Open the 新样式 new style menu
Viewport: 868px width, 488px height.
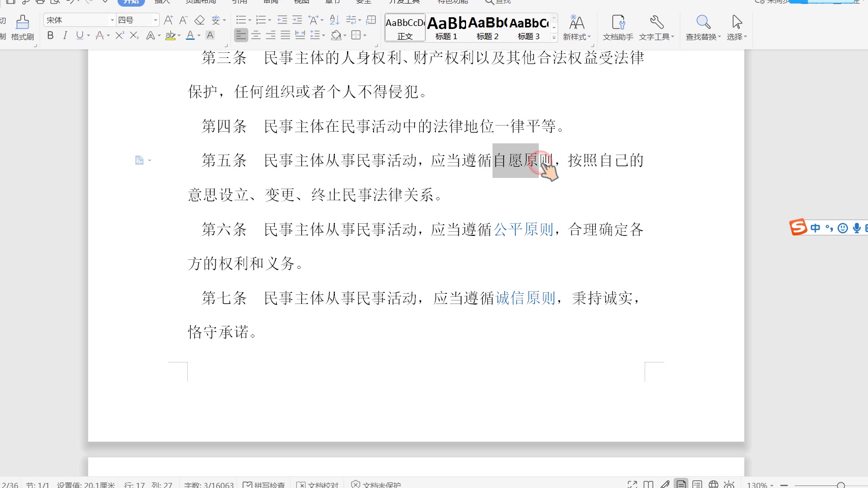point(576,27)
